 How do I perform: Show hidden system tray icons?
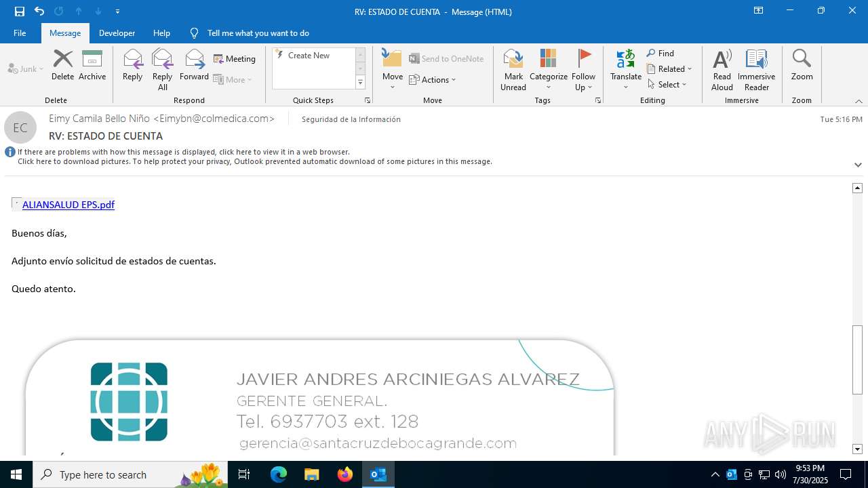point(715,474)
